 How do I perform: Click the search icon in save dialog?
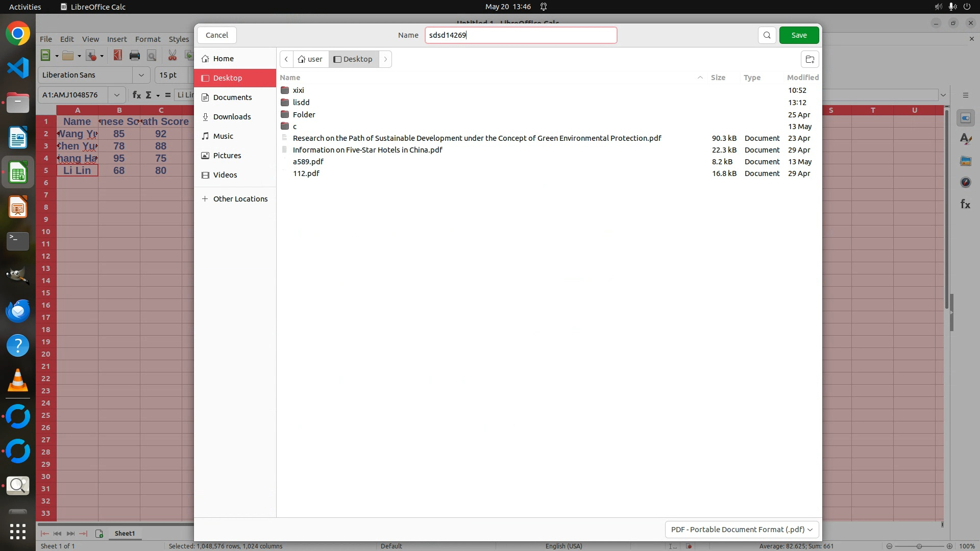pos(767,35)
